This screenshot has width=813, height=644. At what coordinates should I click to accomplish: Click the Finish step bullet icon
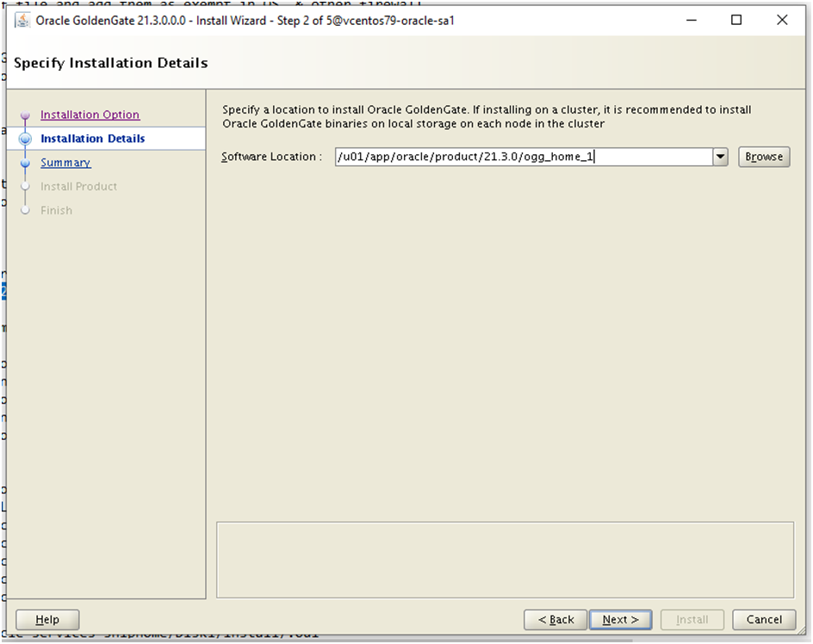tap(25, 211)
